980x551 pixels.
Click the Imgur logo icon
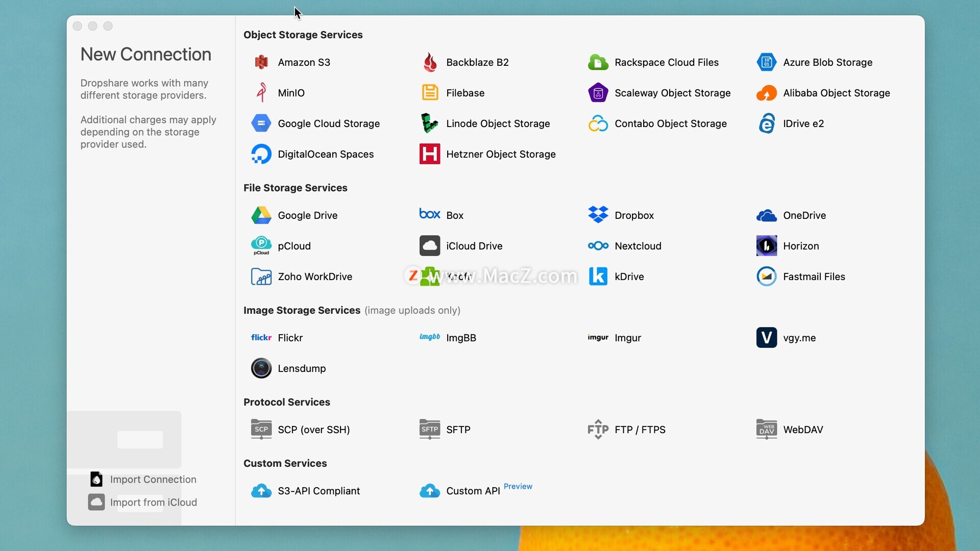coord(598,337)
